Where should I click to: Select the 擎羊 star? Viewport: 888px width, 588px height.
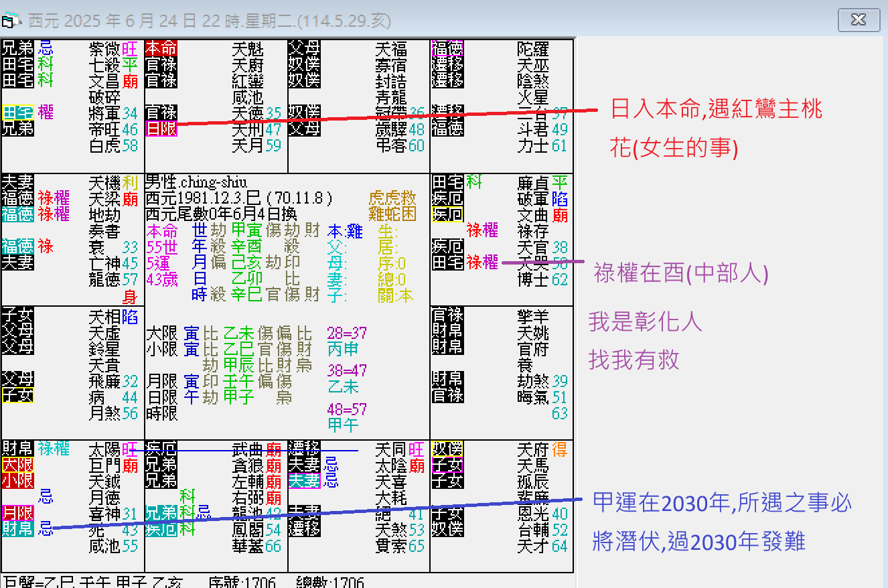coord(534,316)
